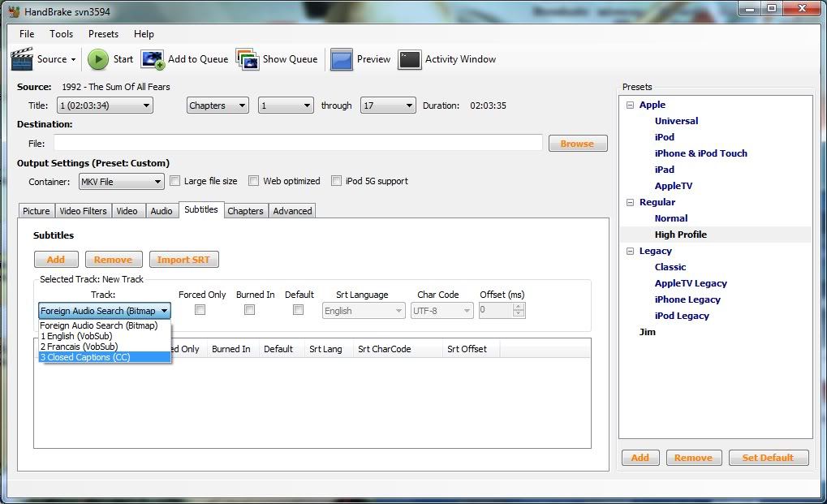The image size is (827, 504).
Task: Click the HandBrake app icon in title bar
Action: point(14,11)
